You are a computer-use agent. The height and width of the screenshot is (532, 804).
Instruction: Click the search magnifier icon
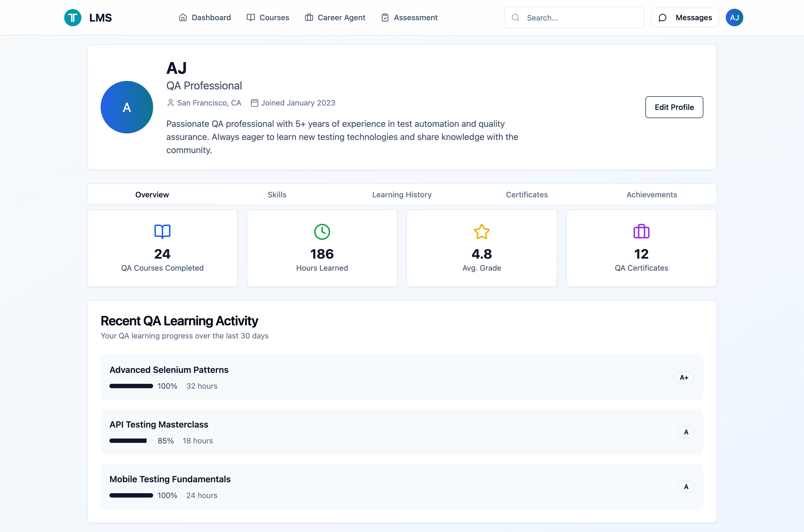[x=515, y=18]
